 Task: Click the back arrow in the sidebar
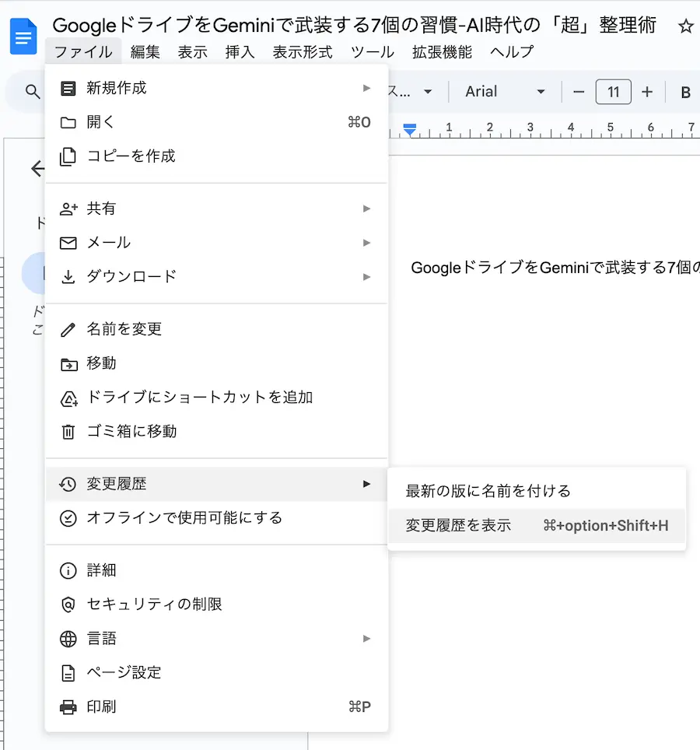[x=37, y=170]
